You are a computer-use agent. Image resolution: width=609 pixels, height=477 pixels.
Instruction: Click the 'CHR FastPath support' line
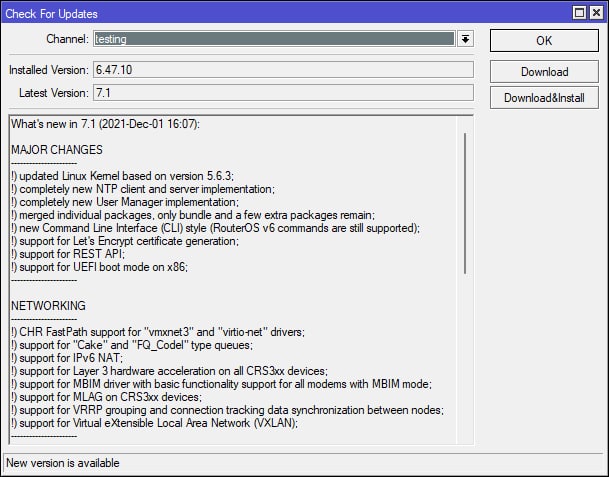click(x=158, y=332)
